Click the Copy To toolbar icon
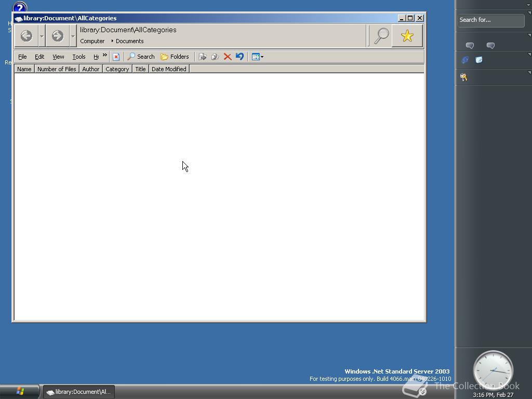This screenshot has width=532, height=399. (215, 57)
